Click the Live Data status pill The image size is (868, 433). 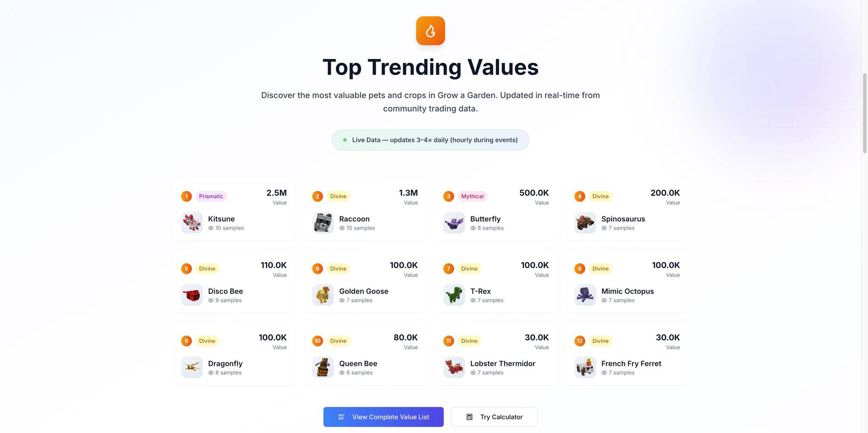click(430, 140)
